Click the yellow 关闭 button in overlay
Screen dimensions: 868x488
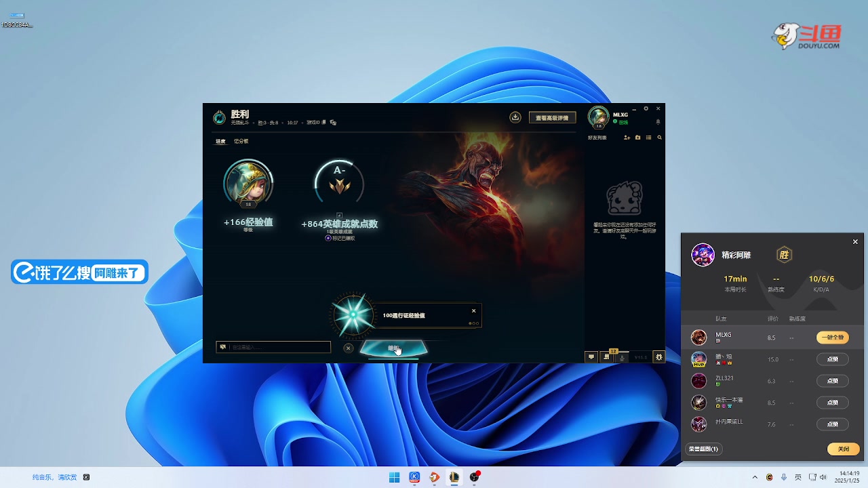click(x=844, y=449)
